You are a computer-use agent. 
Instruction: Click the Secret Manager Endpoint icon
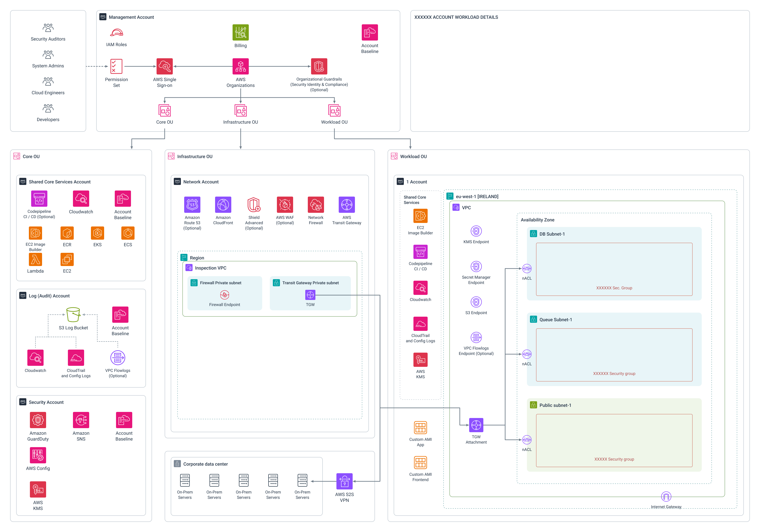pyautogui.click(x=476, y=267)
